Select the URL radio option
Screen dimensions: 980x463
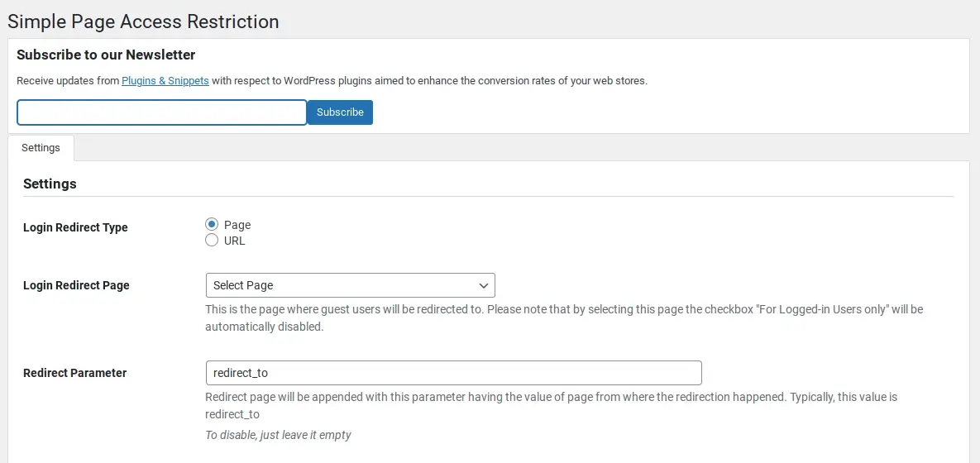(x=212, y=241)
